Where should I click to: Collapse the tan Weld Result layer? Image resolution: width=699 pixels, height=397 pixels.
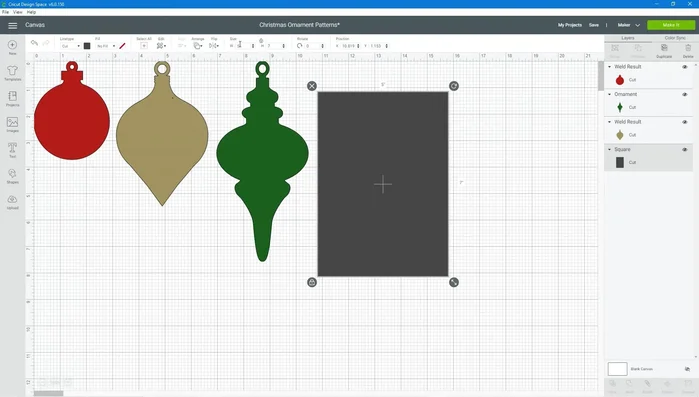pos(609,122)
